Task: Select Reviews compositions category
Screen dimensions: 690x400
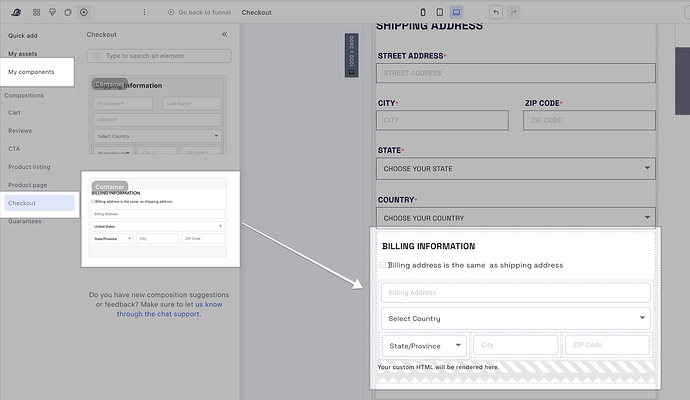Action: click(20, 131)
